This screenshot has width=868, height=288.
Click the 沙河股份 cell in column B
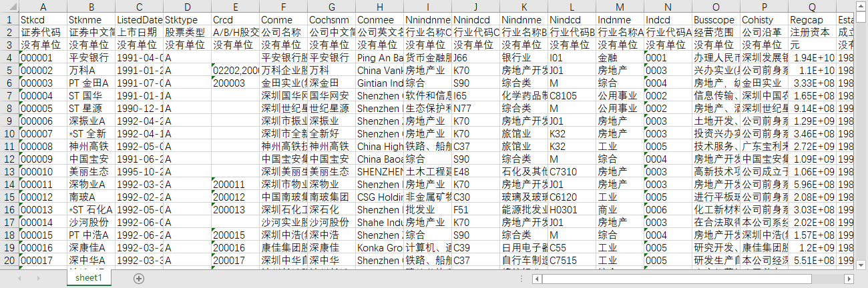click(x=91, y=223)
